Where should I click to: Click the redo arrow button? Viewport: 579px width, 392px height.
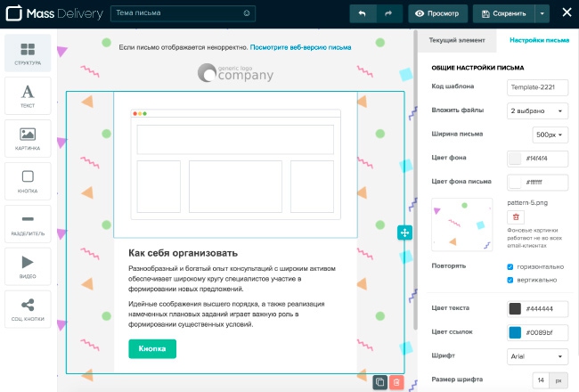click(x=387, y=13)
